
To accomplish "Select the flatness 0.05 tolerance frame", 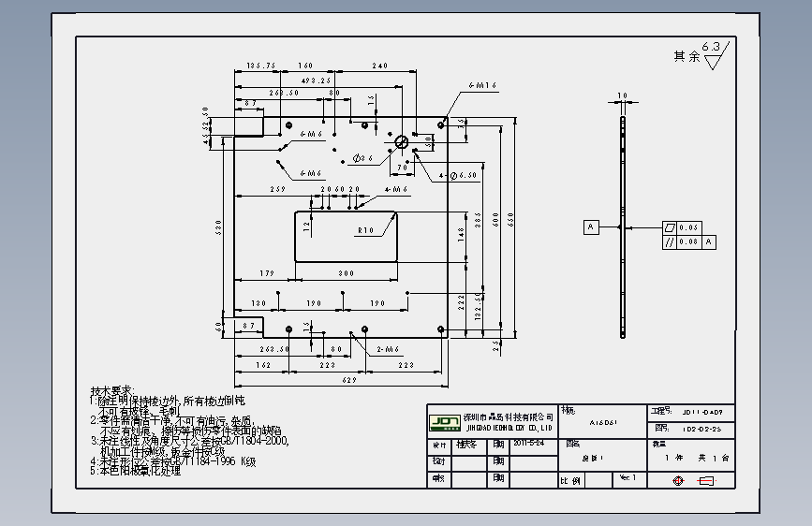I will pyautogui.click(x=683, y=227).
